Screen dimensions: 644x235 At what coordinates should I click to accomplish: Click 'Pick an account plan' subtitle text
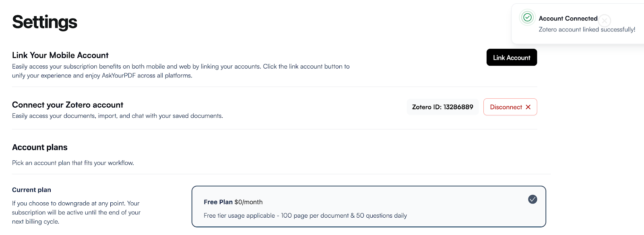coord(73,163)
